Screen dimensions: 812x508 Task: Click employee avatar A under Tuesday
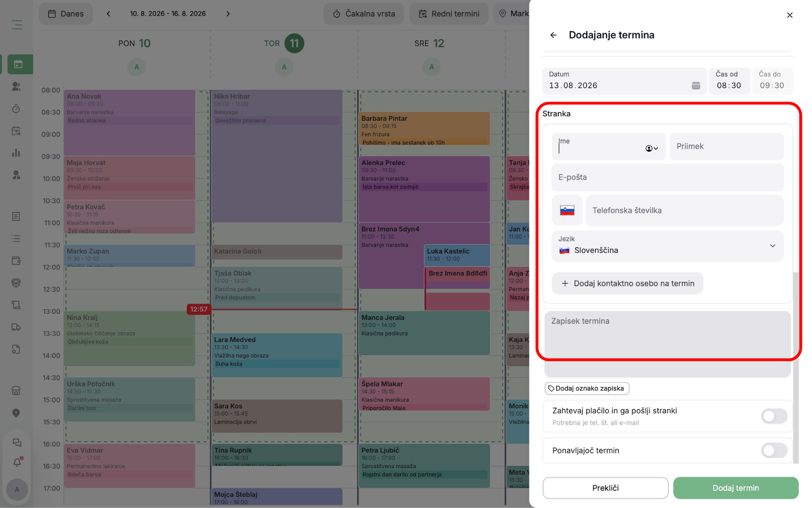click(284, 67)
